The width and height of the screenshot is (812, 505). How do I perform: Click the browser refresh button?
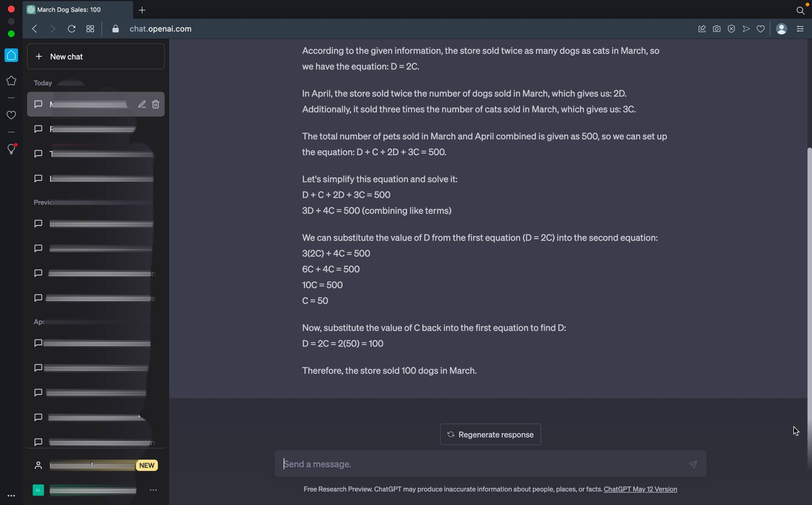(72, 28)
